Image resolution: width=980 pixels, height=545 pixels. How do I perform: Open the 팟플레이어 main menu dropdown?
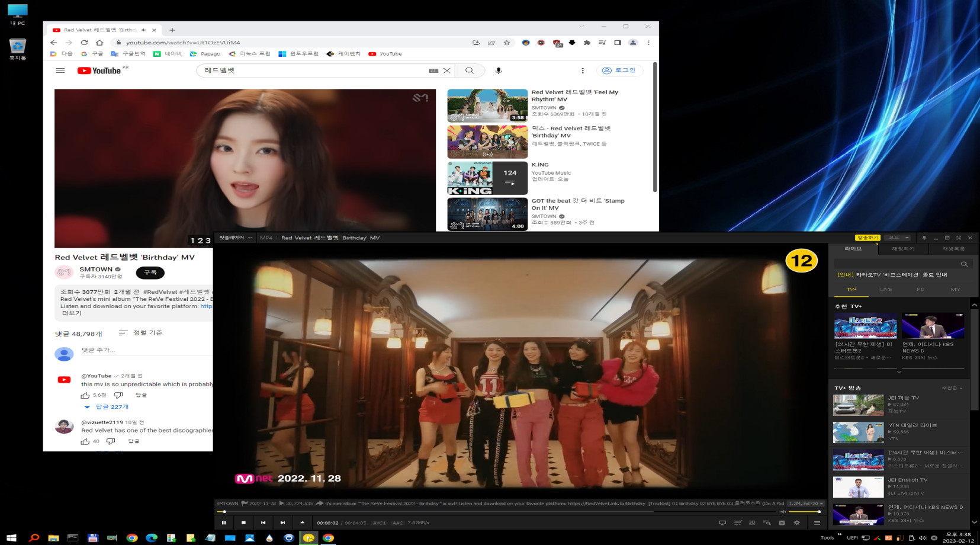pyautogui.click(x=235, y=238)
